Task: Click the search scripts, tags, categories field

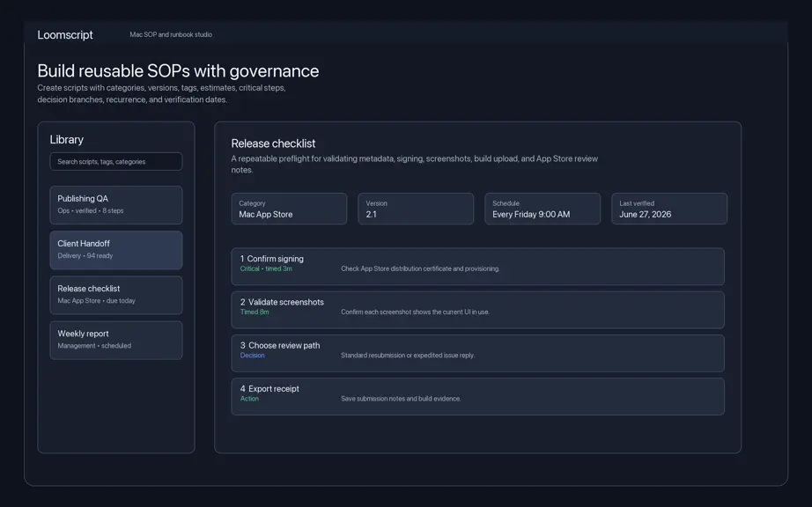Action: click(116, 161)
